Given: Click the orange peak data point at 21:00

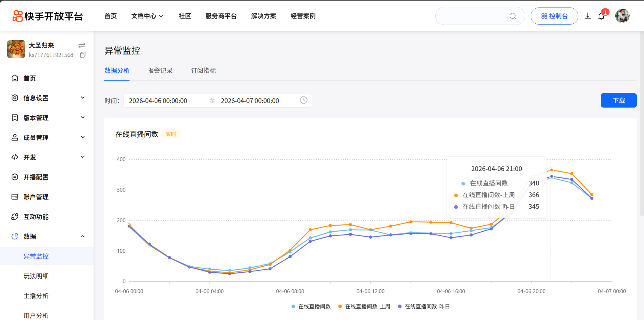Looking at the screenshot, I should (x=551, y=170).
